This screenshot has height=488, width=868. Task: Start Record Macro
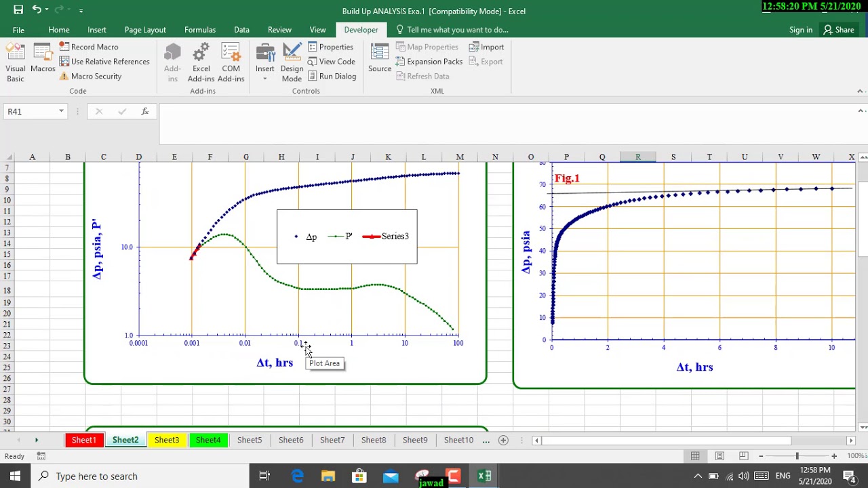coord(89,47)
